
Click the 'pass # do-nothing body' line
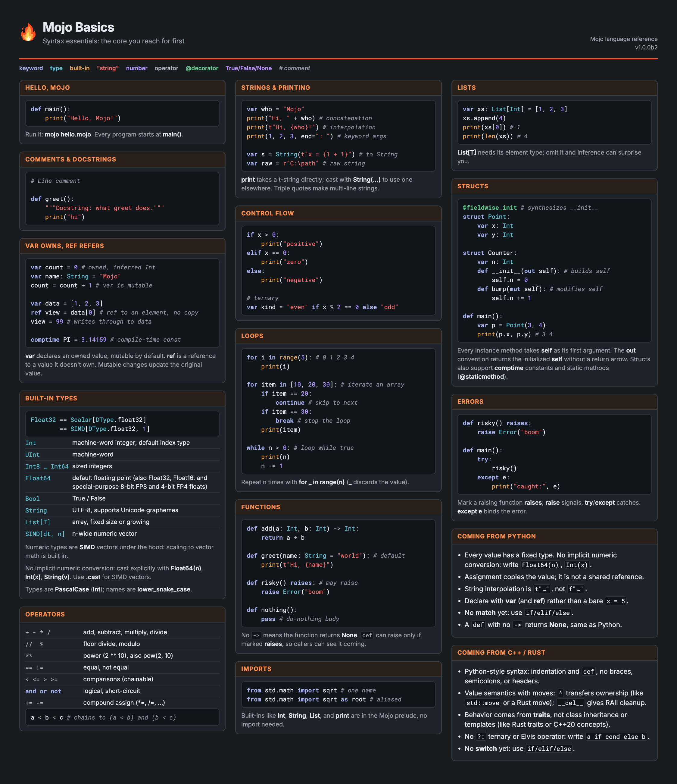300,619
